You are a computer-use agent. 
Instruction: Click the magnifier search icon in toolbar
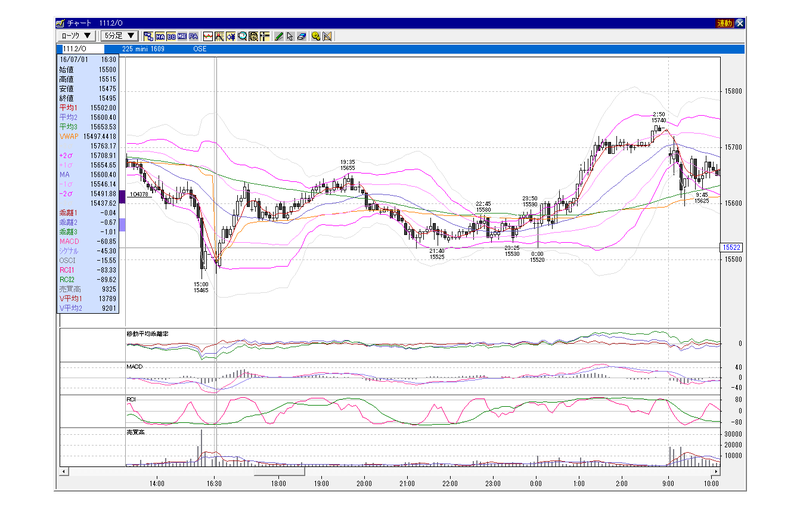[242, 36]
